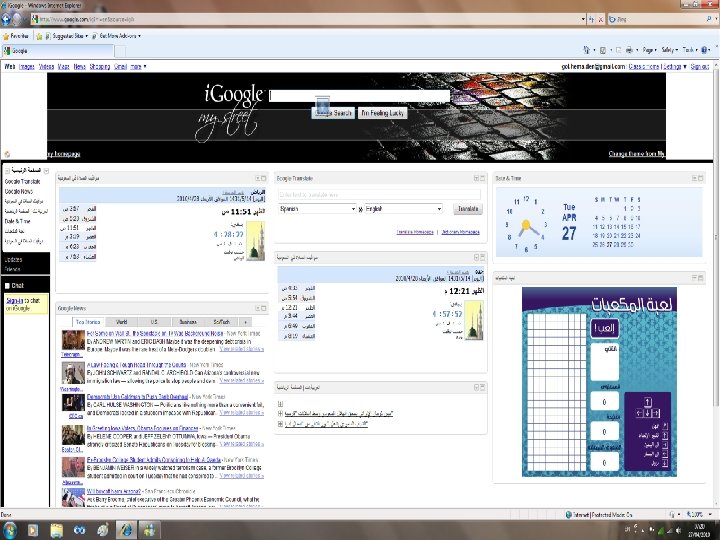This screenshot has width=720, height=540.
Task: Open the Safety menu dropdown in command bar
Action: 669,50
